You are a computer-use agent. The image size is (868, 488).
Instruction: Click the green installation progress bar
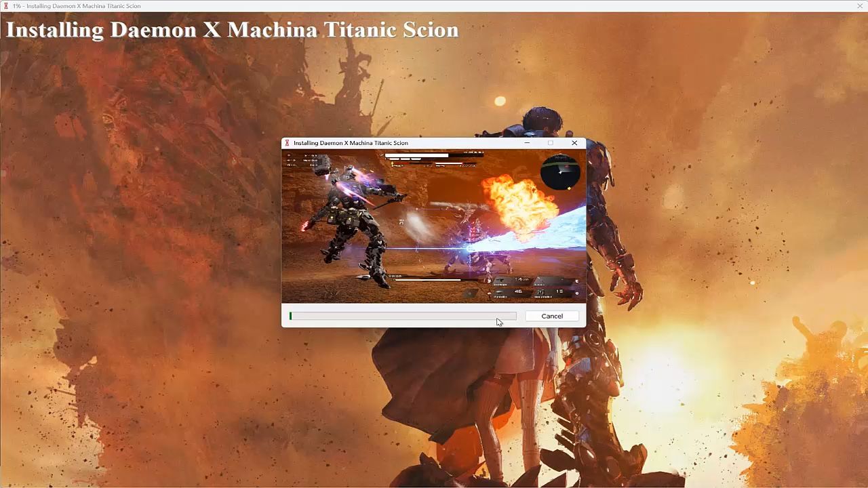(403, 316)
